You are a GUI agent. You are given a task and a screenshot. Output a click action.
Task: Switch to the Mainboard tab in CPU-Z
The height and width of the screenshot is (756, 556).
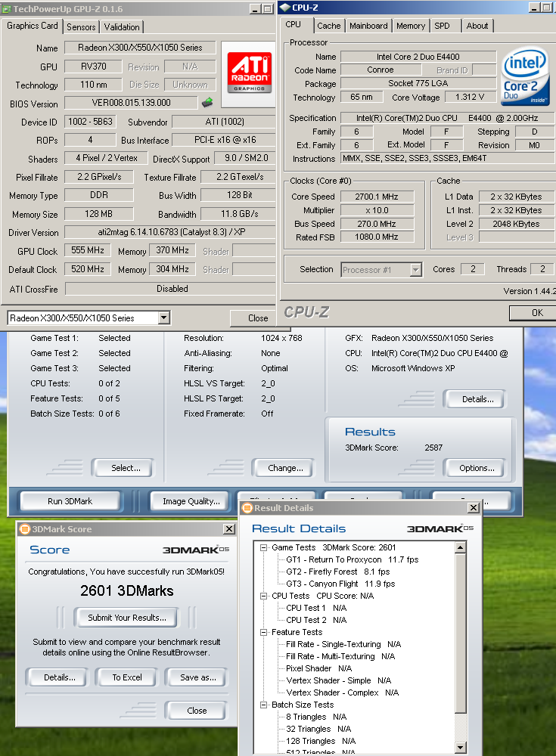(368, 26)
